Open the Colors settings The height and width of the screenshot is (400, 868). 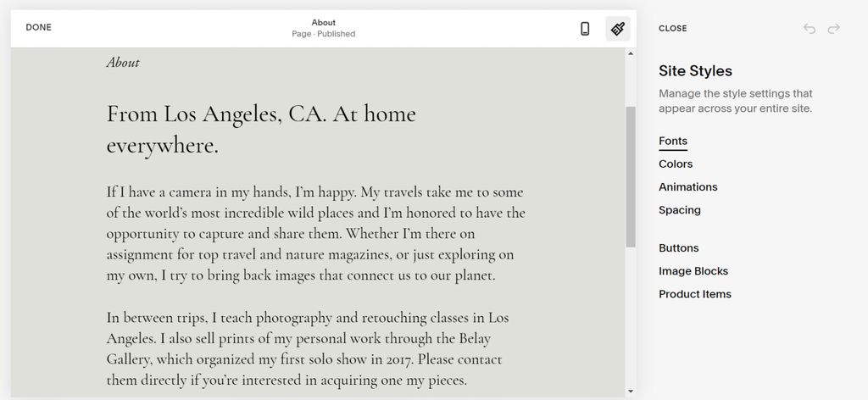tap(676, 164)
